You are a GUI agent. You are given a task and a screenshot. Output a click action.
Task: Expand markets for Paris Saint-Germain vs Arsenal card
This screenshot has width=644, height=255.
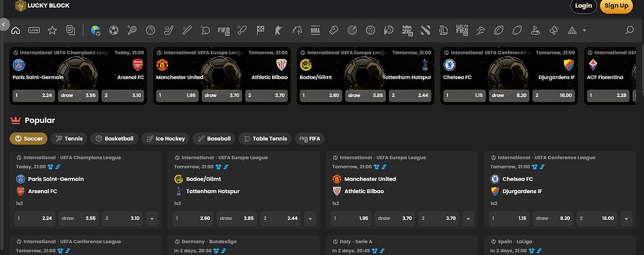(x=151, y=218)
